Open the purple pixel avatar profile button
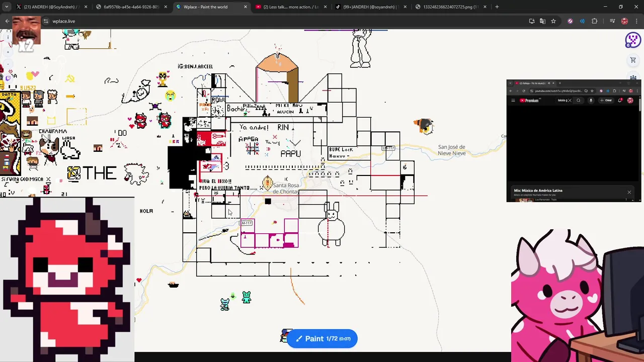This screenshot has height=362, width=644. tap(633, 40)
